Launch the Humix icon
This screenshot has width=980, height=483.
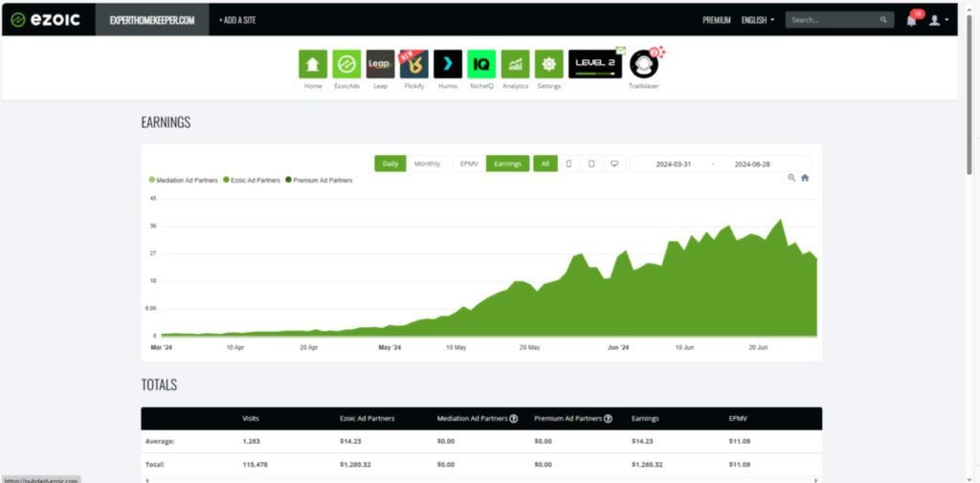447,64
